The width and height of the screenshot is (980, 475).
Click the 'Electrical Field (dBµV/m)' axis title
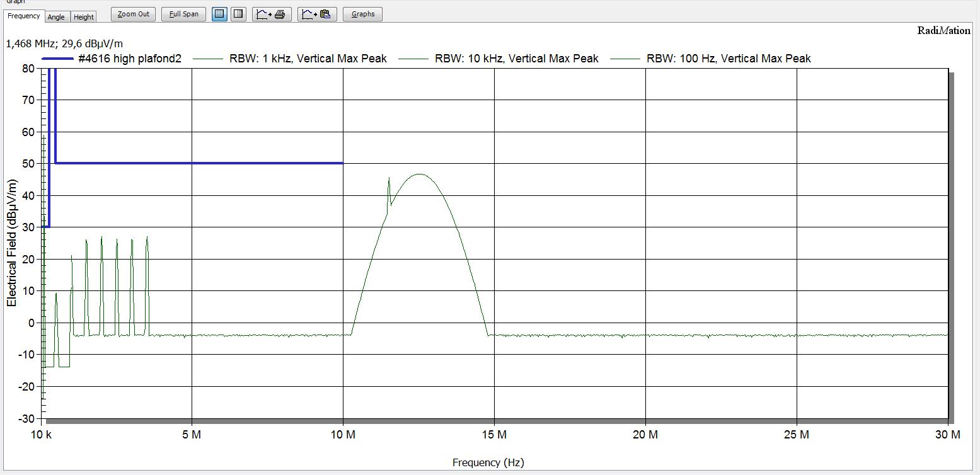(12, 243)
